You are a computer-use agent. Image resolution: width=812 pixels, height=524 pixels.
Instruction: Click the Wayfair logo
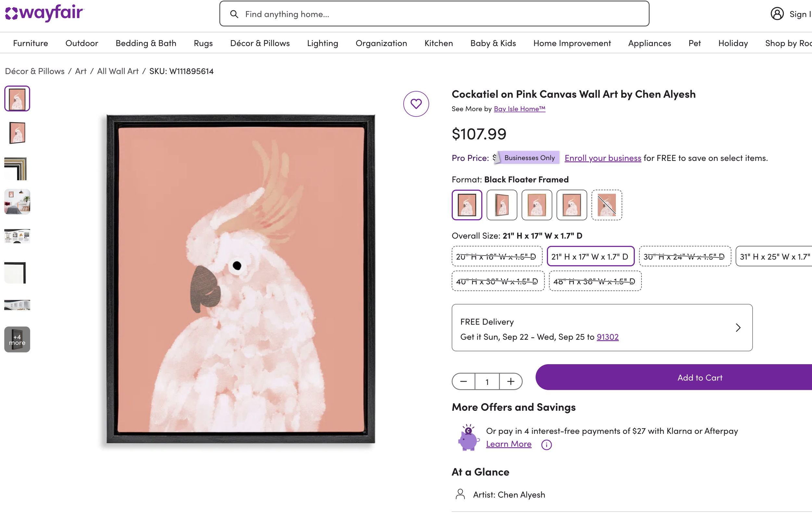[44, 14]
